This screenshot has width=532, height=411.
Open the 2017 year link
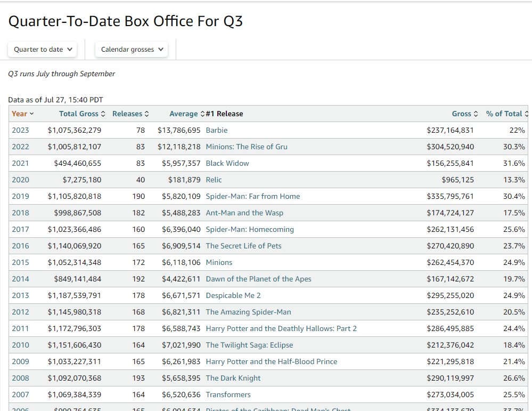pos(20,230)
